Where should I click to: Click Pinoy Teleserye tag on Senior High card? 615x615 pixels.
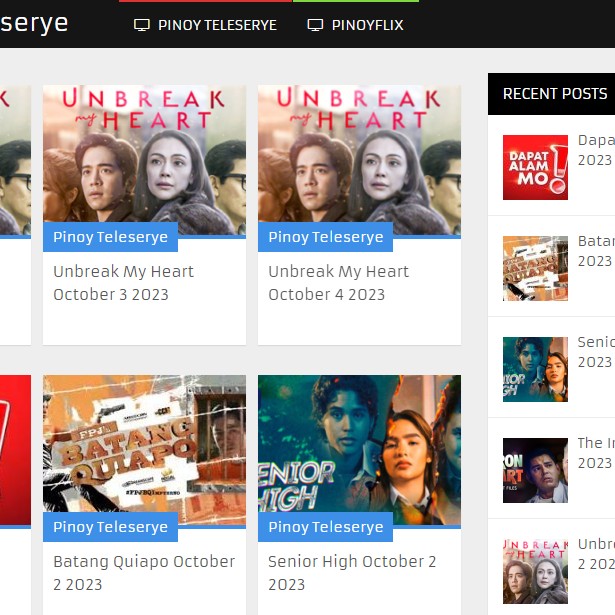[x=325, y=527]
